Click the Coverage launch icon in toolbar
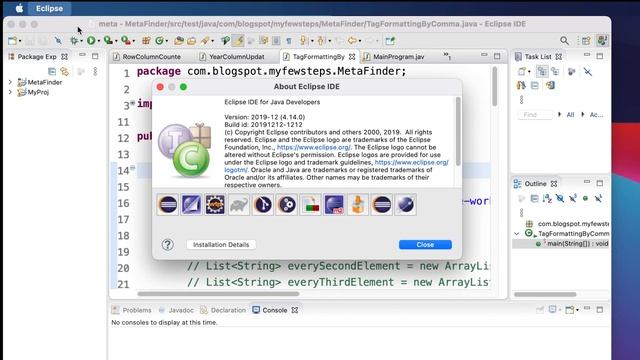 108,40
